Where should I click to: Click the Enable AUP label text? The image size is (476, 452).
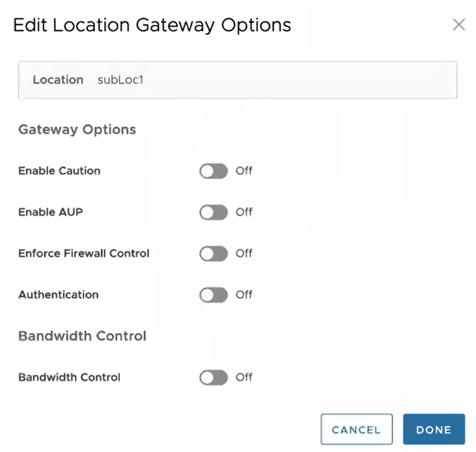pyautogui.click(x=51, y=212)
